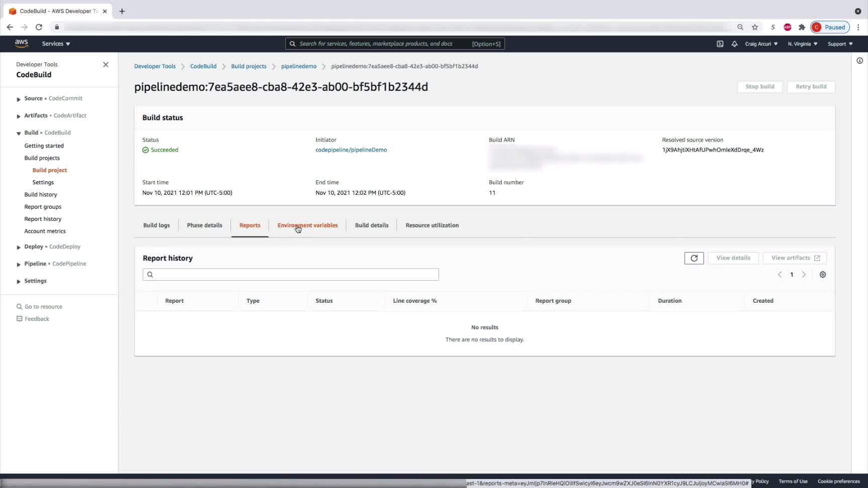Expand the Settings section in sidebar
Screen dimensions: 868x488
point(19,281)
